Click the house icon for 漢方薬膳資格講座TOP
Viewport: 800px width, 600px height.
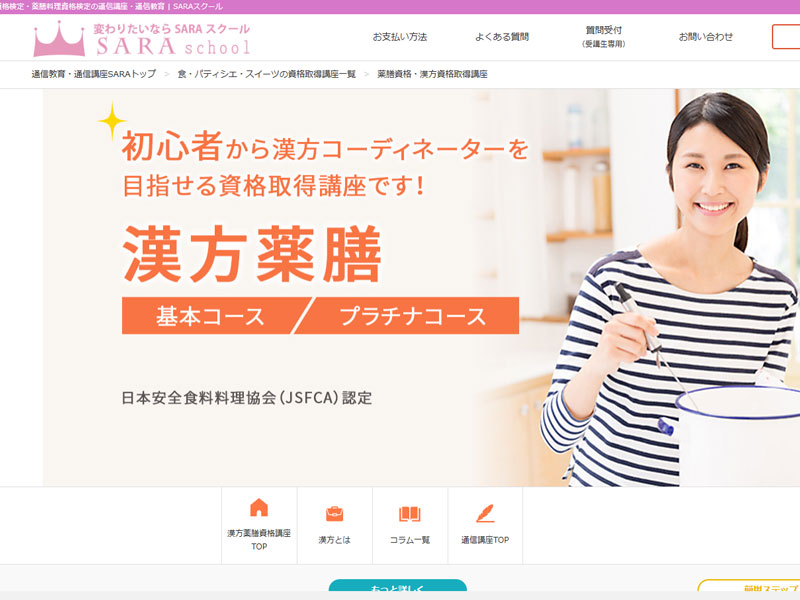(x=259, y=507)
